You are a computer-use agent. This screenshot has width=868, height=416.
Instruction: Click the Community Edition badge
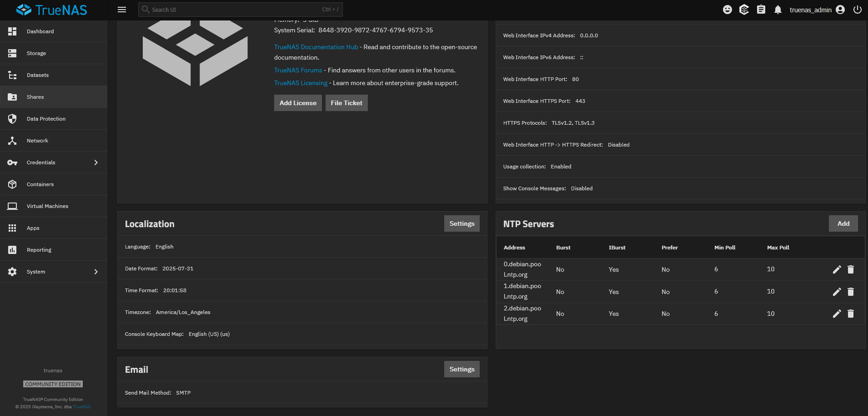point(53,384)
